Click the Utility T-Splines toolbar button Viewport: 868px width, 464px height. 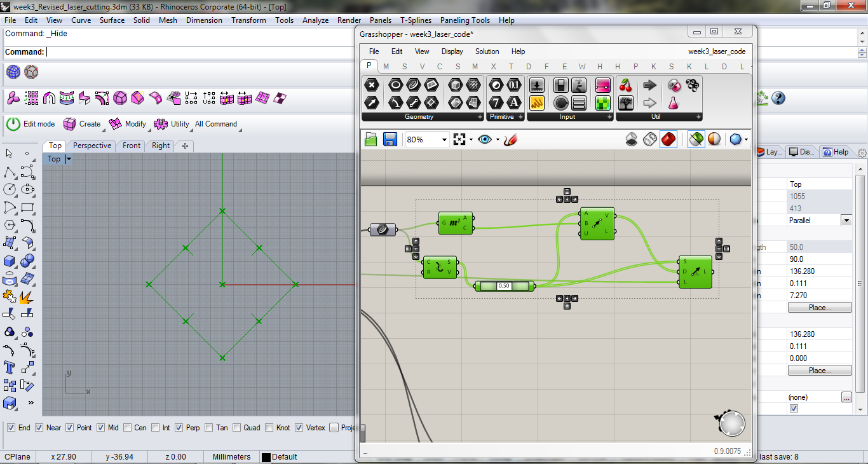coord(172,124)
